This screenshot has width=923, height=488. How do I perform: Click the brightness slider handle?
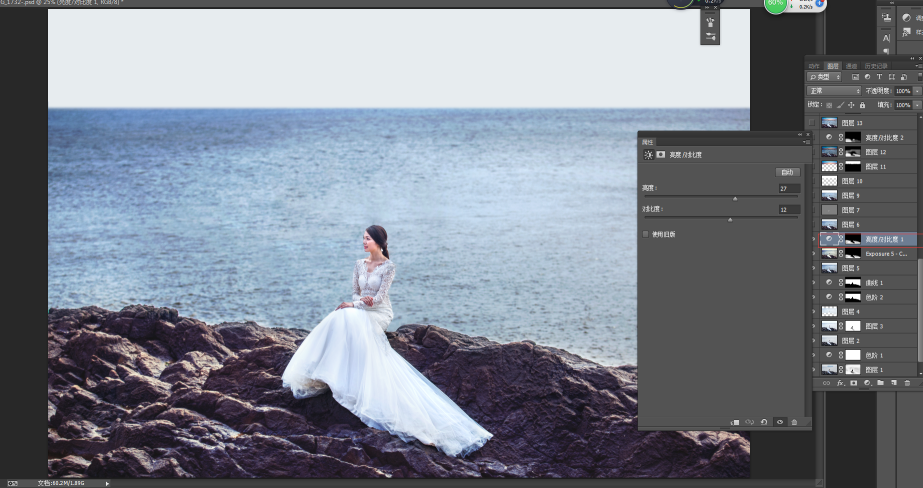point(735,199)
